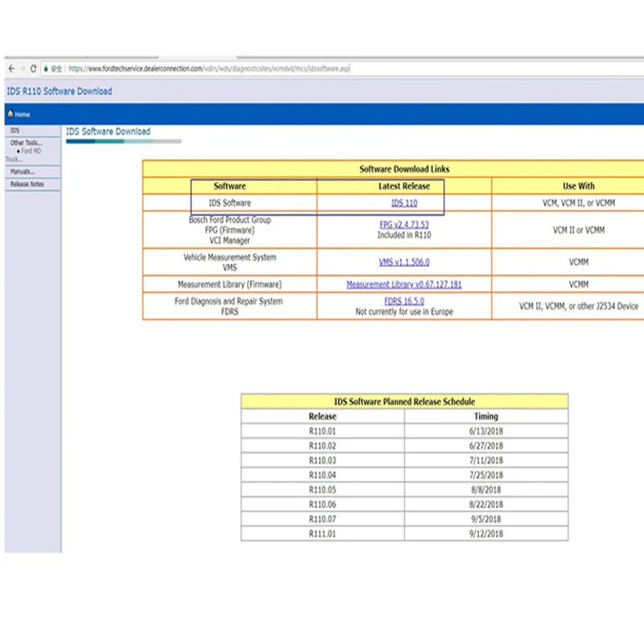Click VCM II, VCMM, or other J2534 Device
This screenshot has width=644, height=644.
(579, 306)
